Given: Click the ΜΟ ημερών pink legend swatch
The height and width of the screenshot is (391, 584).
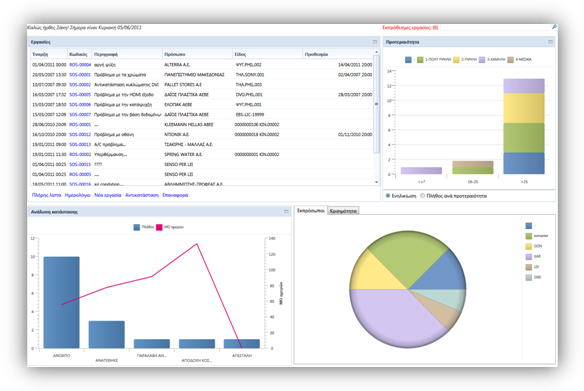Looking at the screenshot, I should 159,227.
